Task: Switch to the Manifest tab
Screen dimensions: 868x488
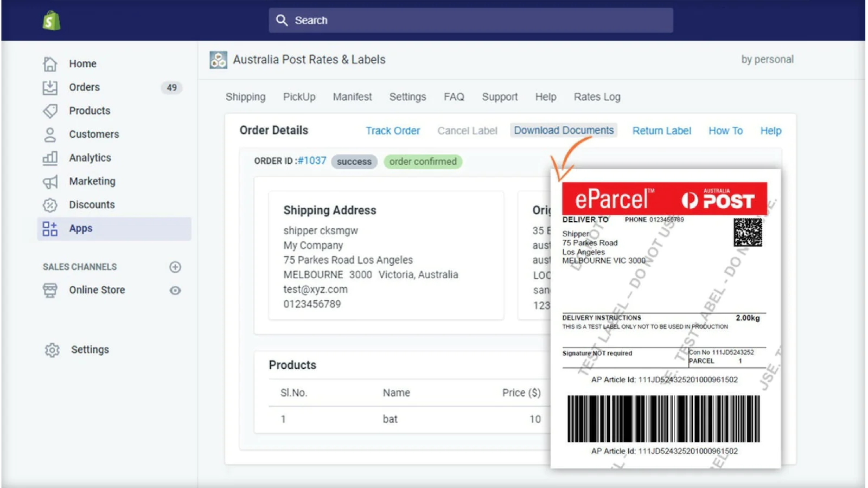Action: point(352,97)
